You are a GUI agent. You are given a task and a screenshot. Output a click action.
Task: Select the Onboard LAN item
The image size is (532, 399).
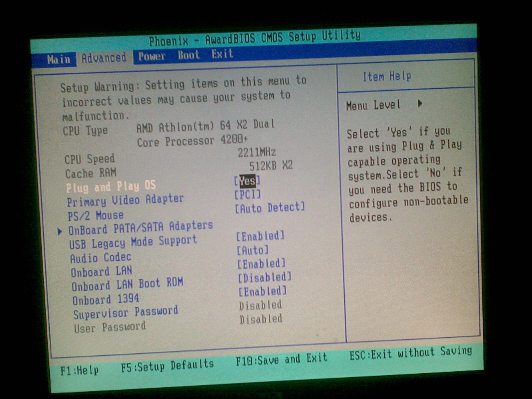point(101,272)
